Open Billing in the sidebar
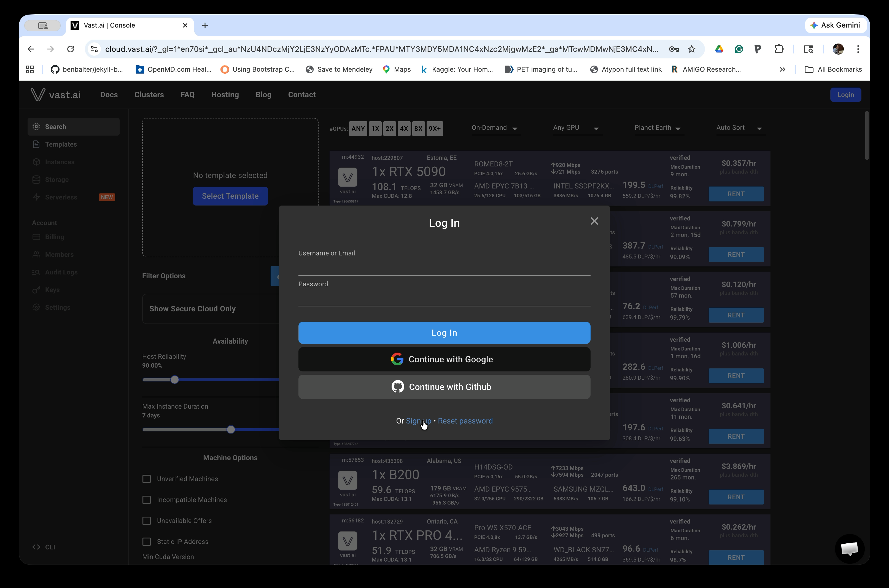The image size is (889, 588). click(x=74, y=237)
